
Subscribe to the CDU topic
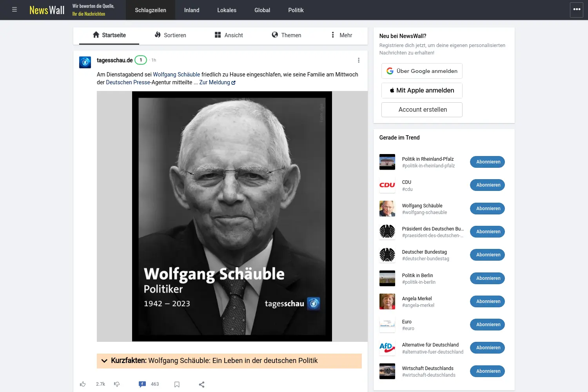pyautogui.click(x=488, y=185)
